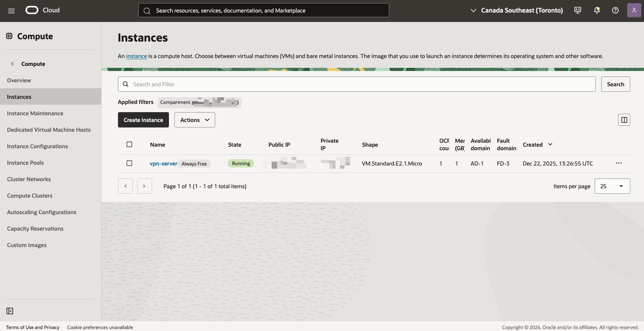The height and width of the screenshot is (331, 644).
Task: Open Cluster Networks page
Action: (51, 179)
